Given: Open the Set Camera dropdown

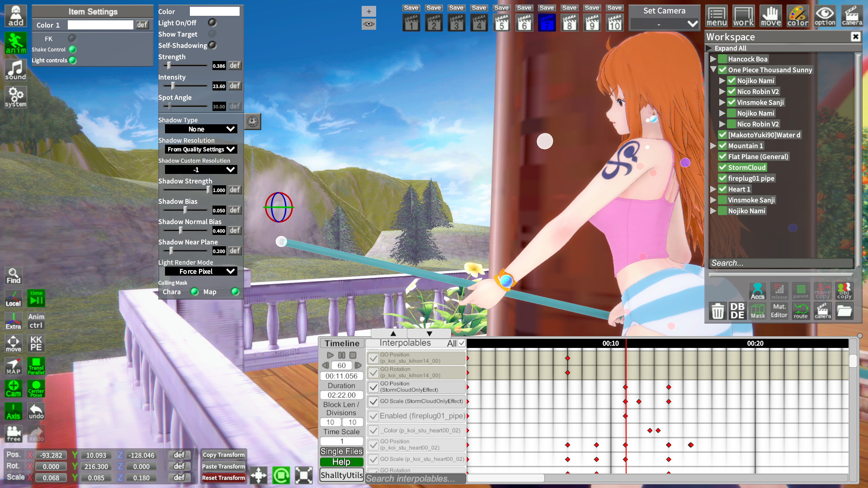Looking at the screenshot, I should [665, 24].
